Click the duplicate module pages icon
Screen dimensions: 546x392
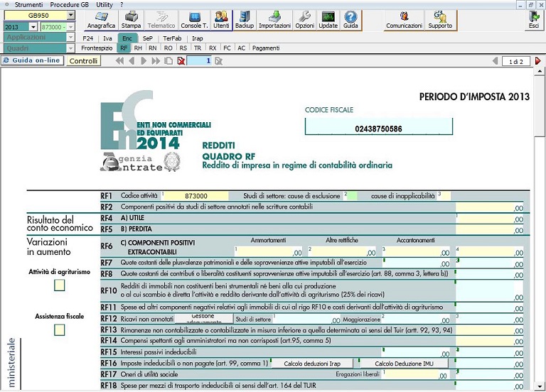(168, 61)
